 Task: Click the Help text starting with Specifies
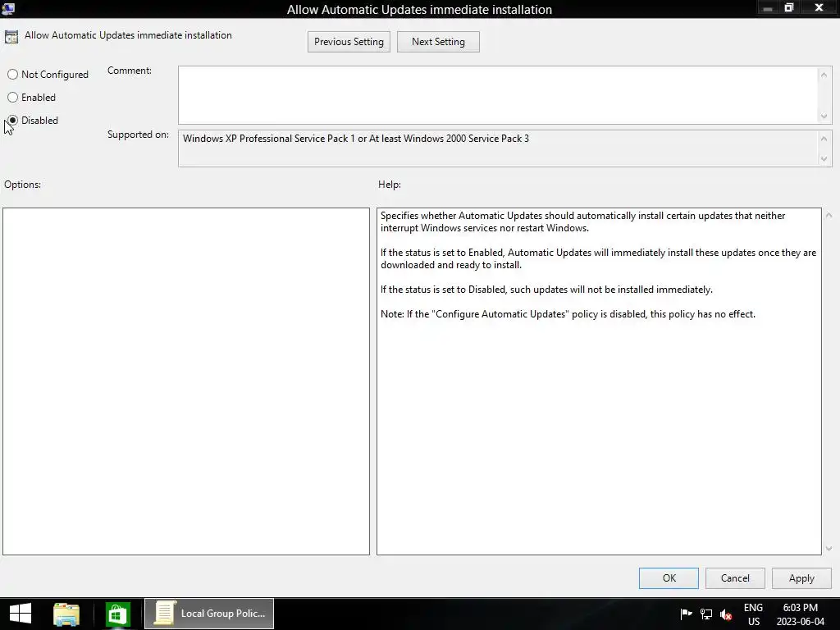click(583, 221)
